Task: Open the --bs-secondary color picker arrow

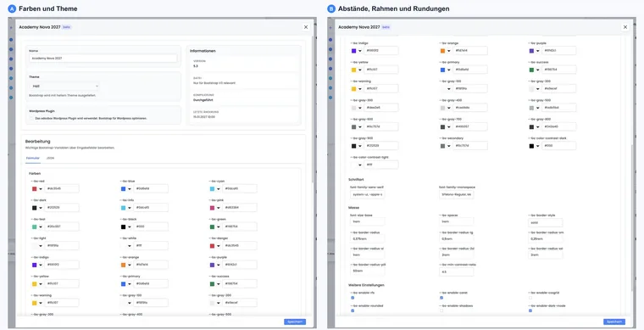Action: pyautogui.click(x=449, y=146)
